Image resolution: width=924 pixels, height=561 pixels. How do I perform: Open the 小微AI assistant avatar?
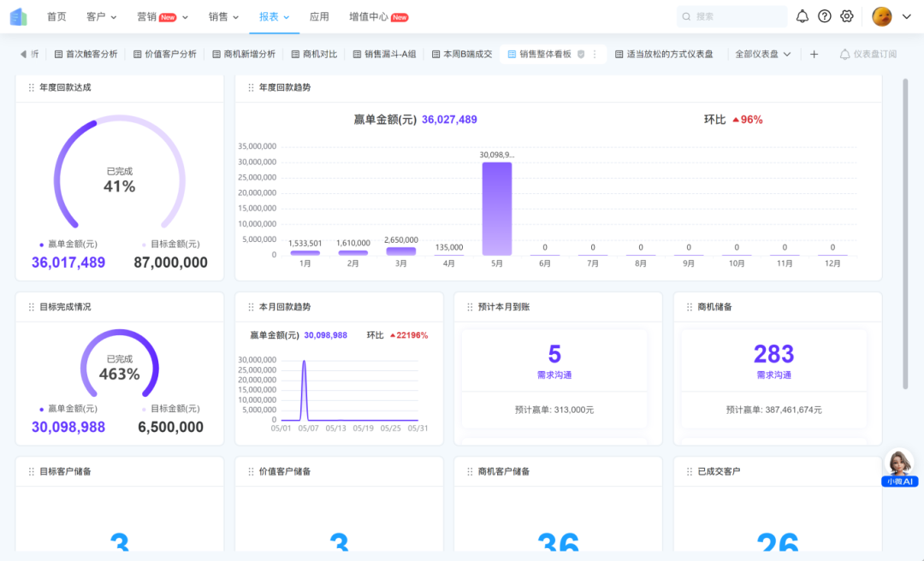899,464
